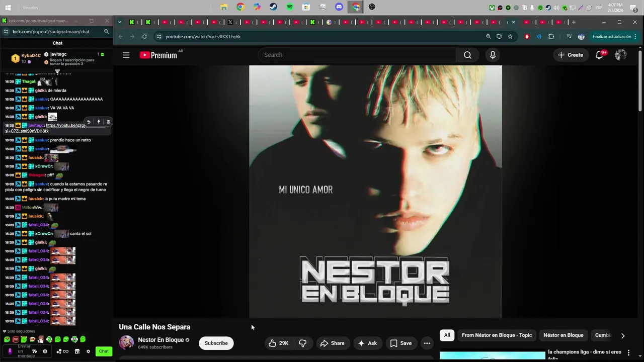Select the All filter chip

click(x=447, y=335)
